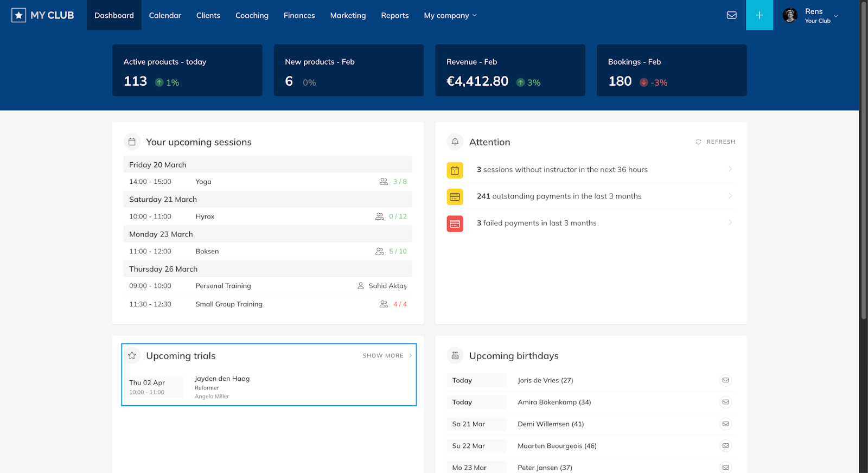Click the plus quick-add button

click(759, 15)
